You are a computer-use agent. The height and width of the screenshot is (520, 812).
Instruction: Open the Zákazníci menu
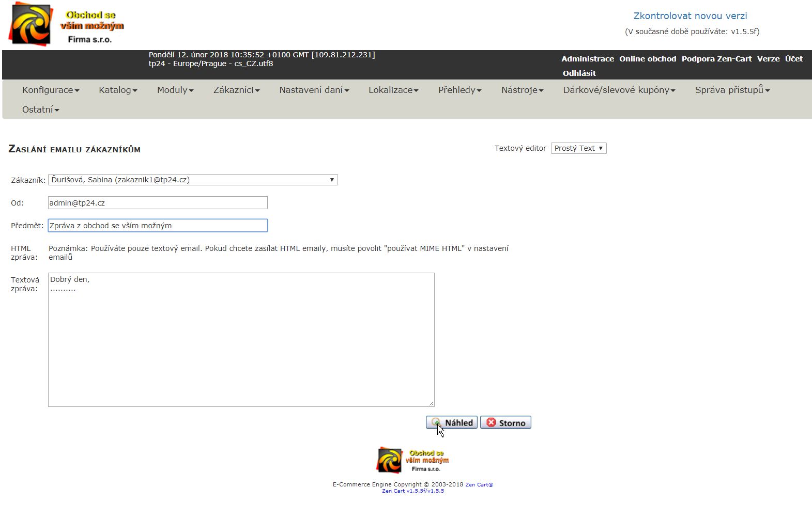click(x=236, y=90)
